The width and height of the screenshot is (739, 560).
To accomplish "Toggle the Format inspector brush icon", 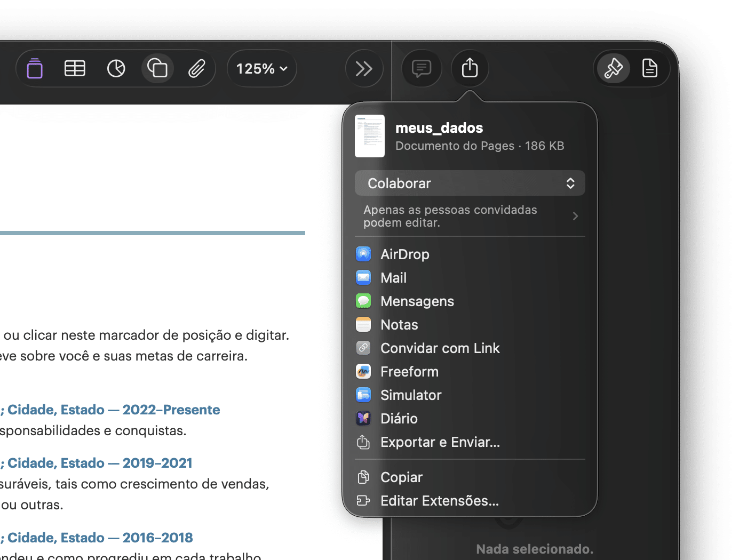I will point(613,68).
